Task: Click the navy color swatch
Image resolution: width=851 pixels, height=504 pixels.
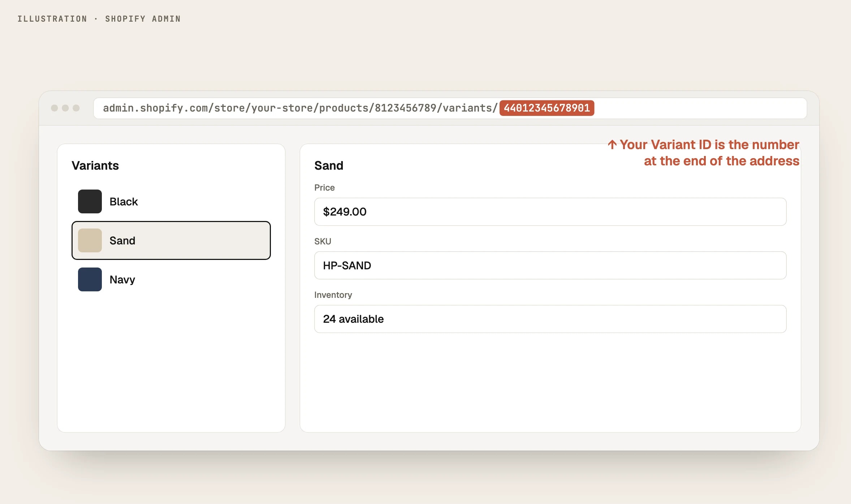Action: pos(90,279)
